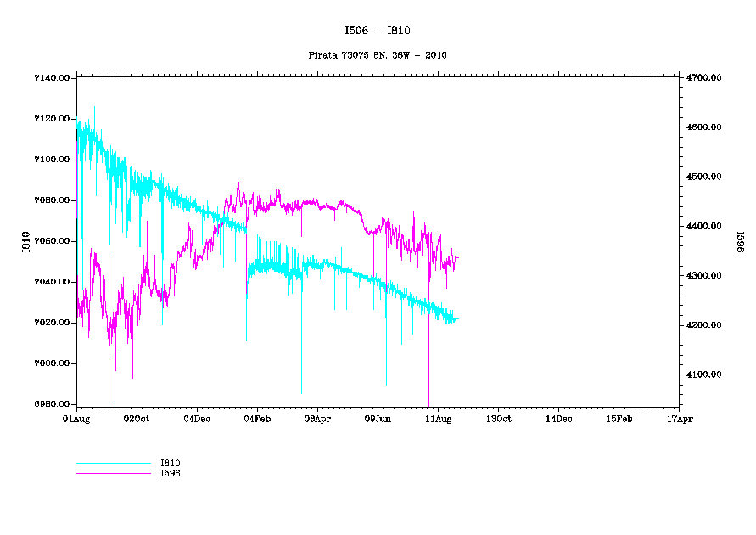756x535 pixels.
Task: Click the 4100.00 right axis value
Action: point(704,374)
